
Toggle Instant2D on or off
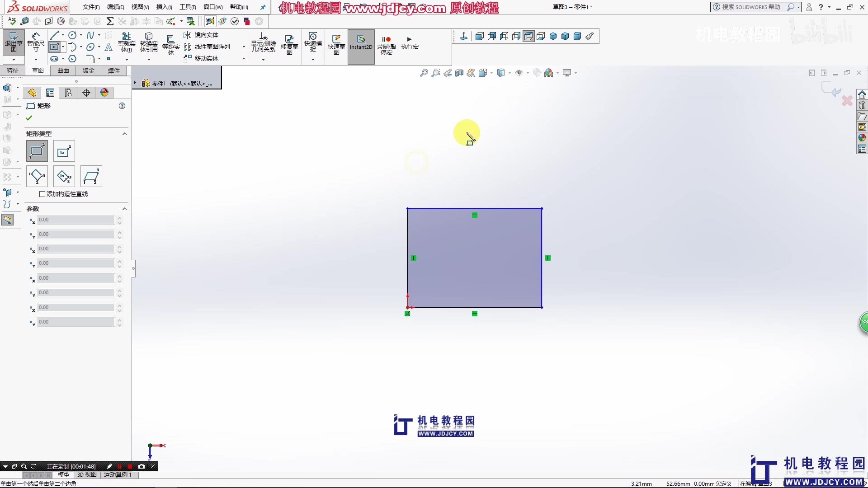[360, 43]
